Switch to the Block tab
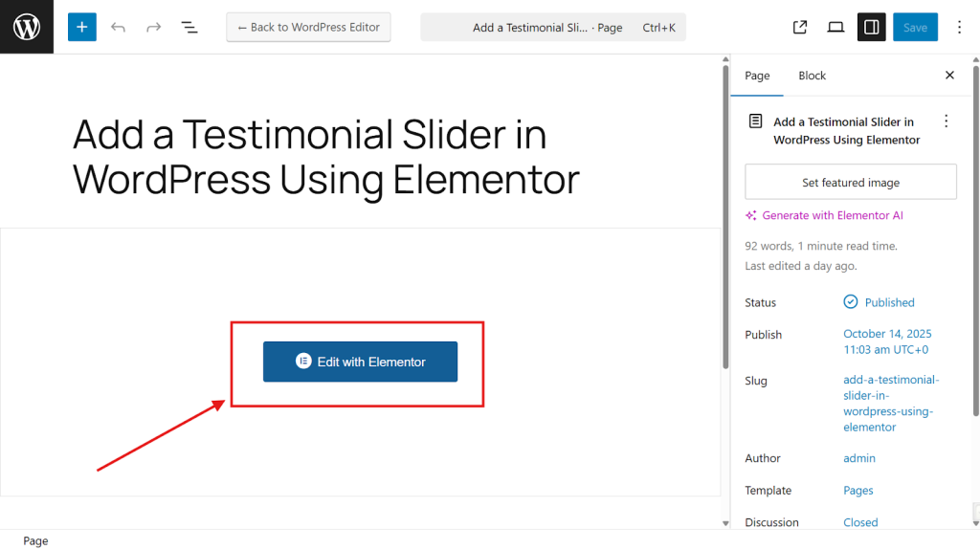980x550 pixels. pyautogui.click(x=812, y=76)
